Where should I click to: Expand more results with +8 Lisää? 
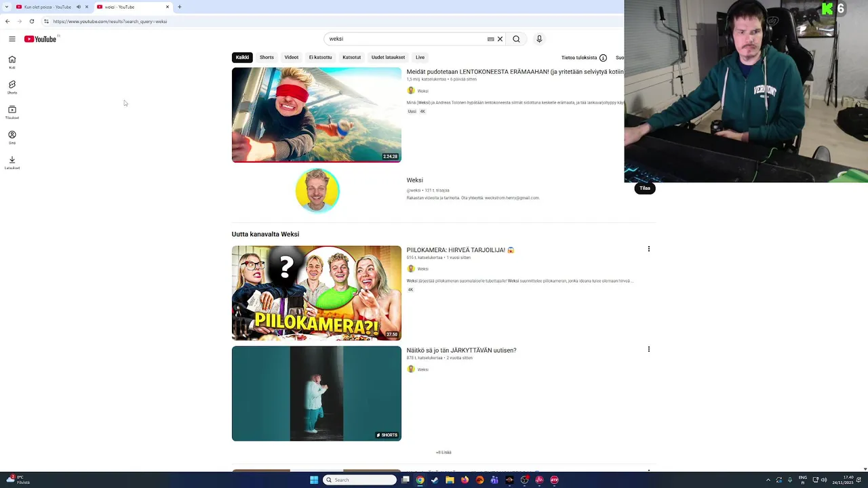(x=443, y=452)
